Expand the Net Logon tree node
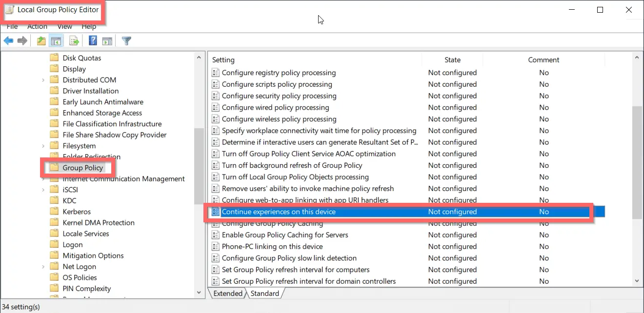 click(x=43, y=267)
